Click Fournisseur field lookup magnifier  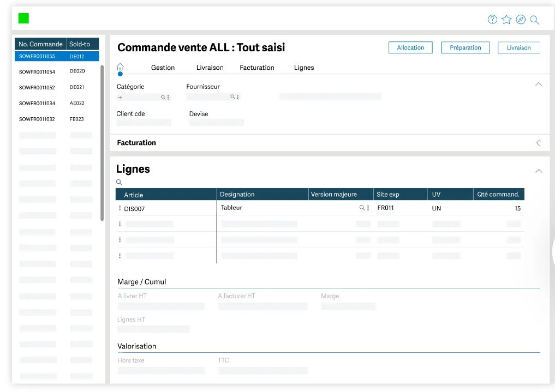tap(232, 97)
